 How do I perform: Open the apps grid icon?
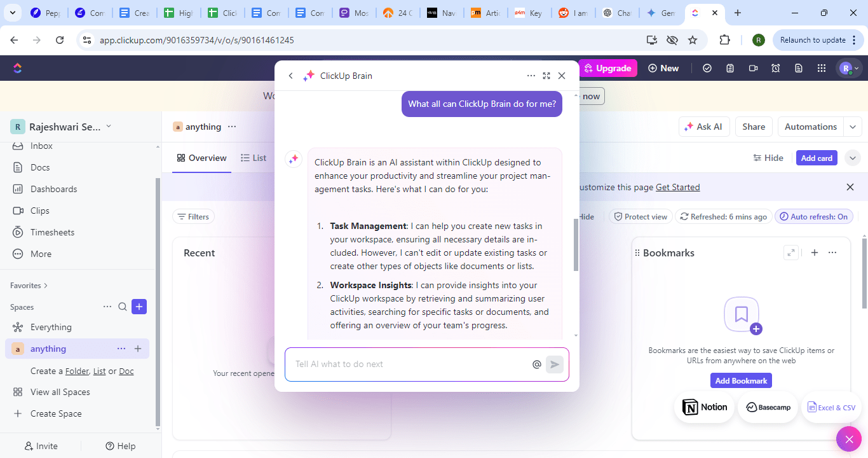(822, 68)
